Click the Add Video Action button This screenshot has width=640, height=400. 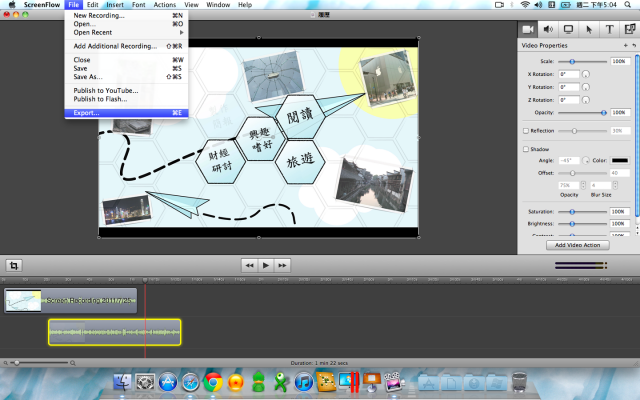[578, 245]
